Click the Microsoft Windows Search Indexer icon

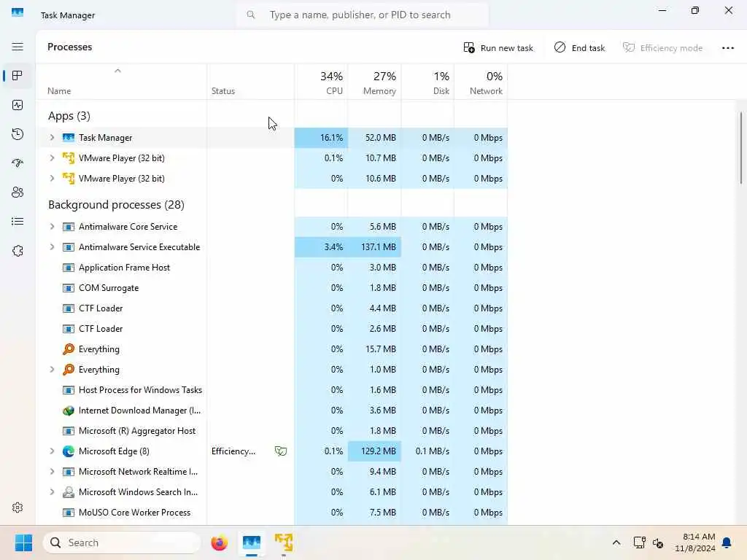coord(69,492)
